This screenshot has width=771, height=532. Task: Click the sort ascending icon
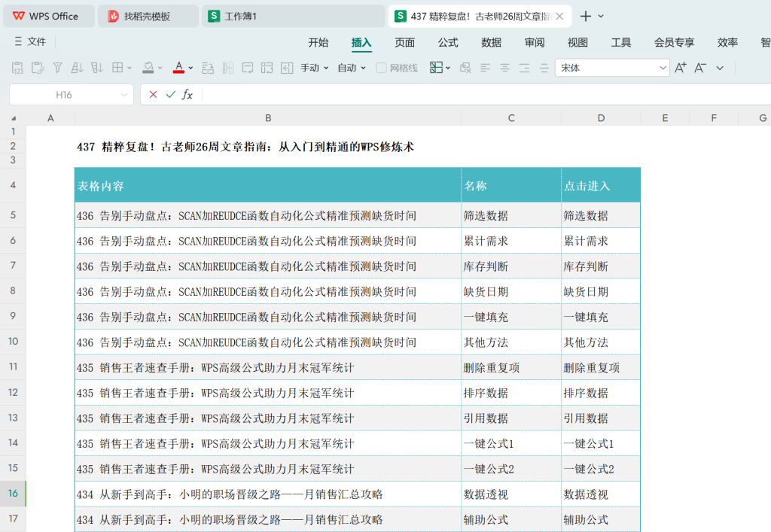[x=78, y=68]
